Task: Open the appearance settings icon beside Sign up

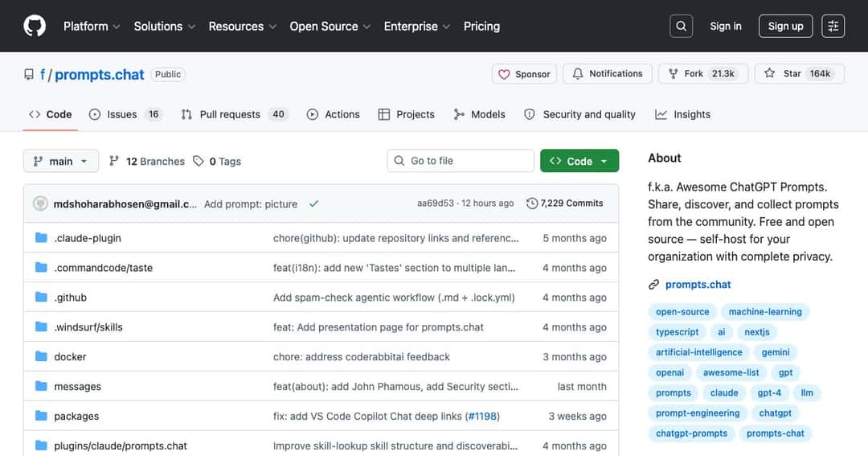Action: pos(833,26)
